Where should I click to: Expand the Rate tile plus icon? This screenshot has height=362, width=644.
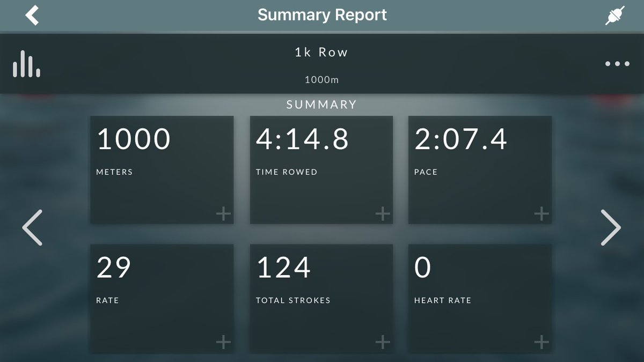point(223,342)
